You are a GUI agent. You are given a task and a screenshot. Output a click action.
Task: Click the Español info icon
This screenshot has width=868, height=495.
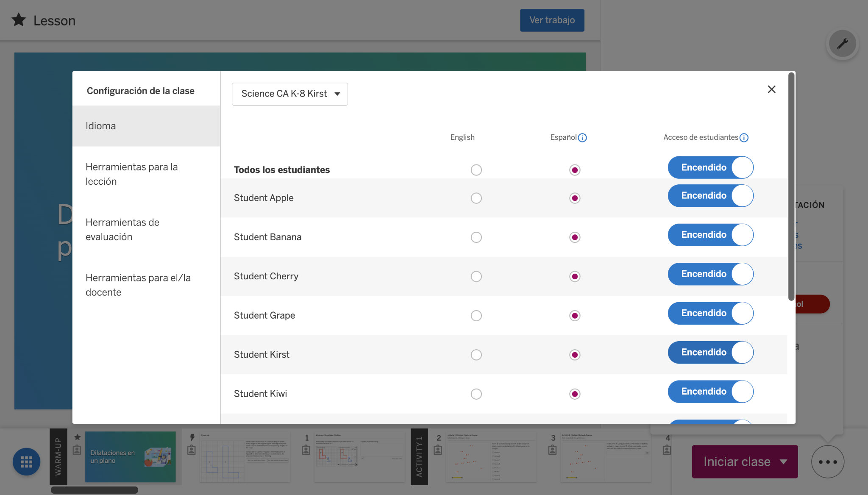coord(582,138)
